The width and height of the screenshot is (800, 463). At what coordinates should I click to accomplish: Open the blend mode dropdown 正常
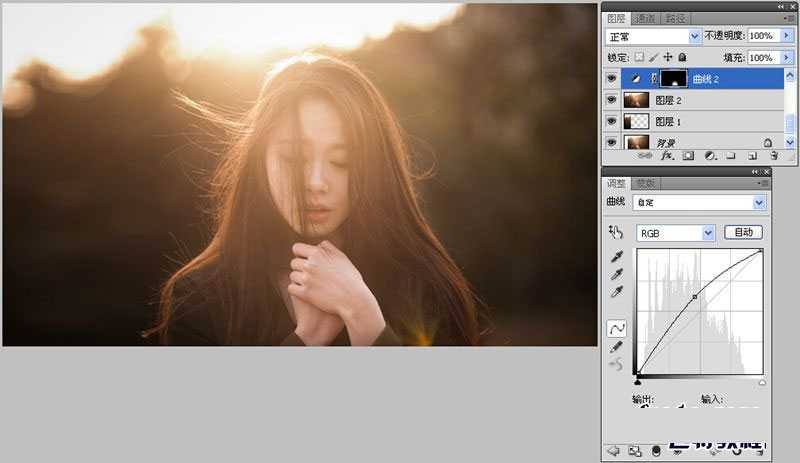pyautogui.click(x=654, y=35)
